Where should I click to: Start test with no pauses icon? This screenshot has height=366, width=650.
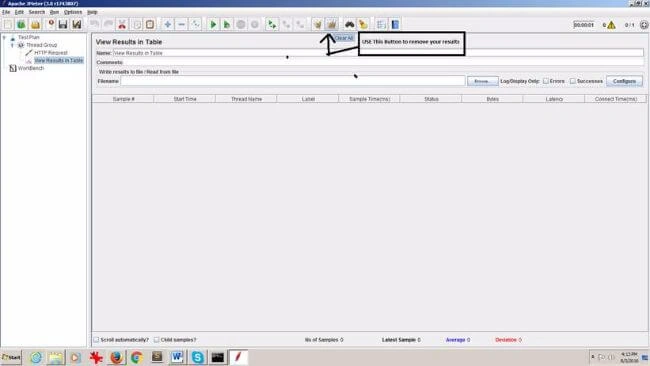point(227,24)
